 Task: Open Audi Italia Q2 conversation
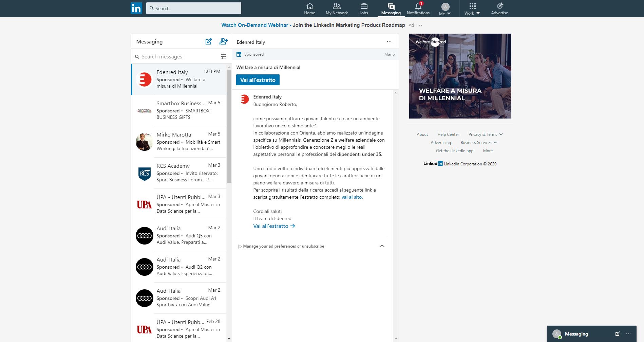(x=179, y=267)
